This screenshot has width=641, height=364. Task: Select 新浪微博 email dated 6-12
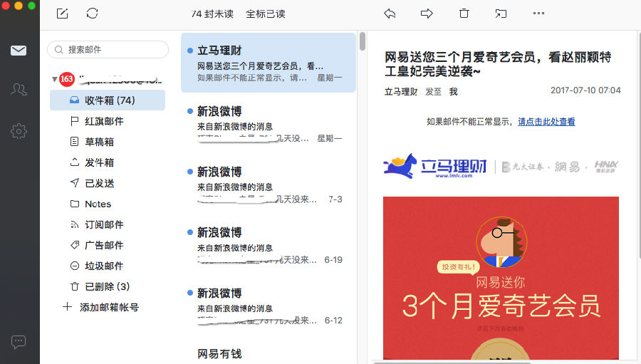click(x=269, y=305)
